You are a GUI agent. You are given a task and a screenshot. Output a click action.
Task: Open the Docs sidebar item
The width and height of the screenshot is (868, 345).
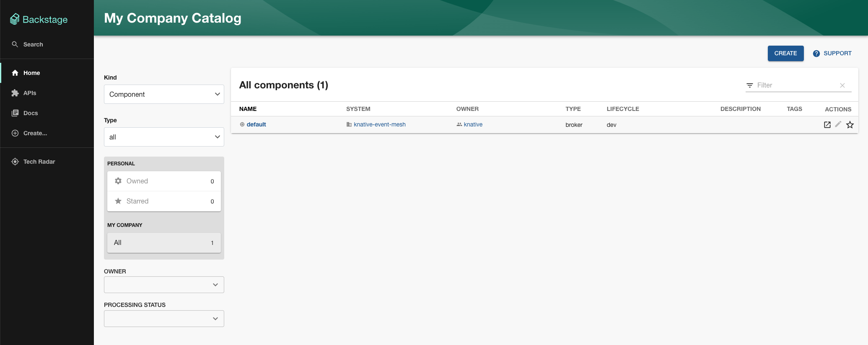tap(30, 113)
